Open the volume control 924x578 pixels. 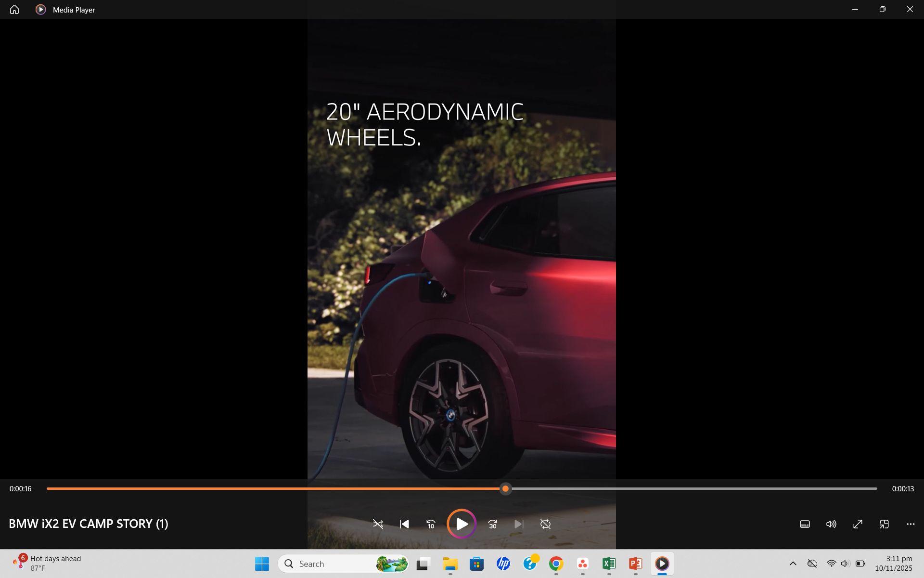click(831, 524)
